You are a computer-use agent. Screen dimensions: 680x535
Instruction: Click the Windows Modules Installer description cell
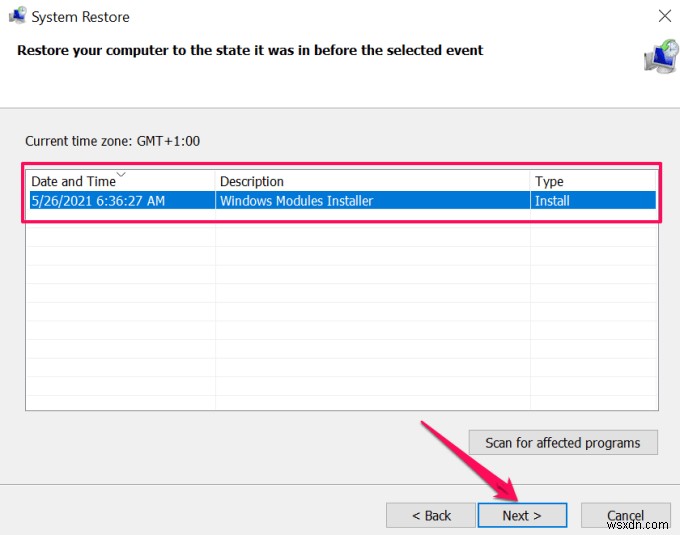tap(373, 200)
